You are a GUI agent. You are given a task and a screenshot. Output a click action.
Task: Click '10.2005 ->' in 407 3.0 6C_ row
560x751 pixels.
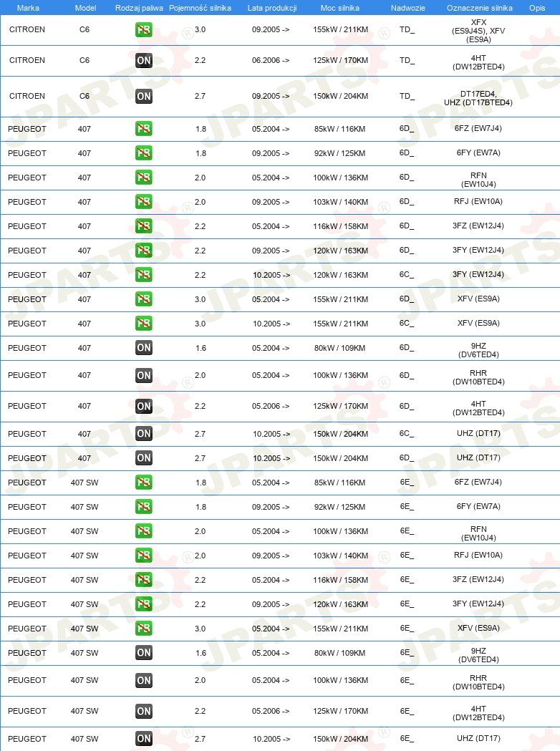point(271,324)
